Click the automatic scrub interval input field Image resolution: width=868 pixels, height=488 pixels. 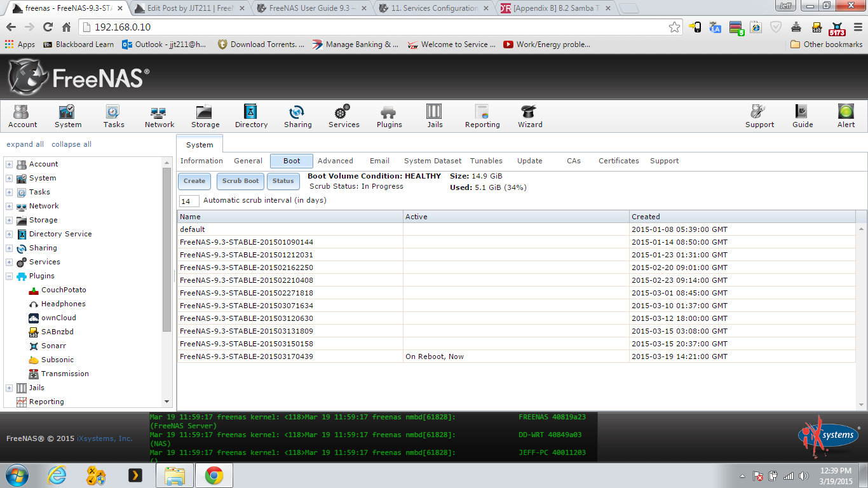[189, 201]
